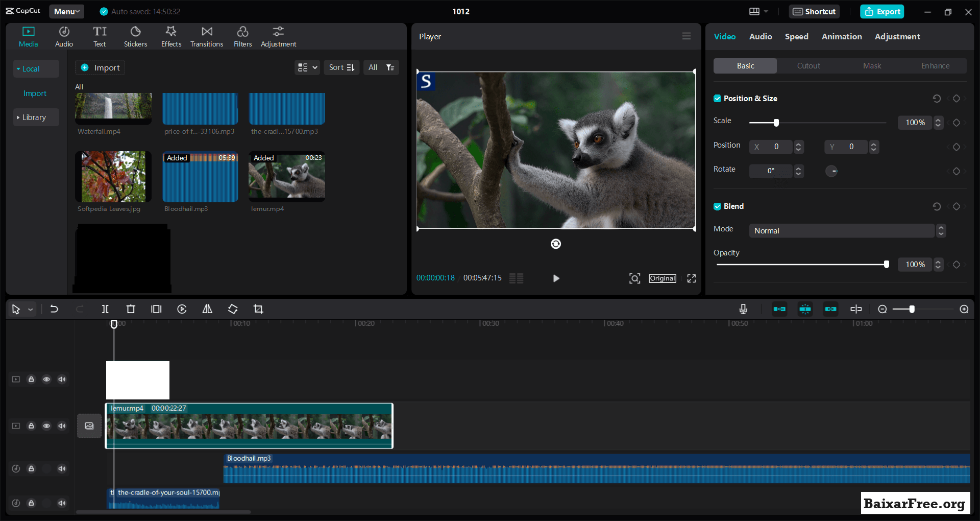Play the video preview
Image resolution: width=980 pixels, height=521 pixels.
[x=556, y=278]
